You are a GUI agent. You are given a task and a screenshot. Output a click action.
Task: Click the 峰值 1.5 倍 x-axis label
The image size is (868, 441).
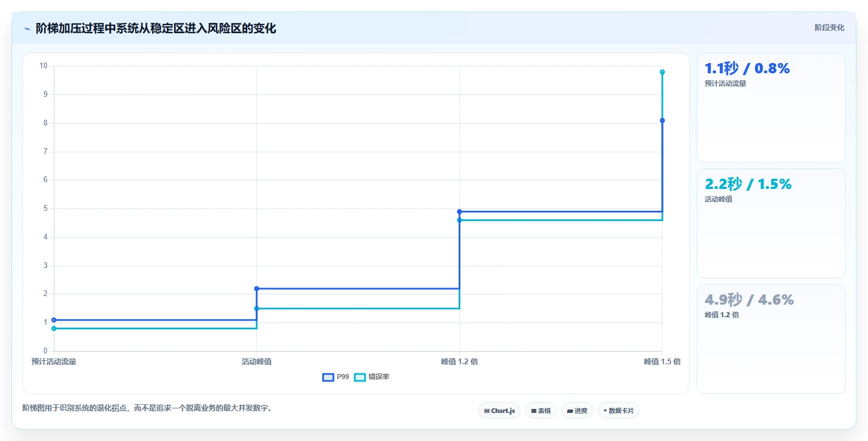click(x=662, y=362)
